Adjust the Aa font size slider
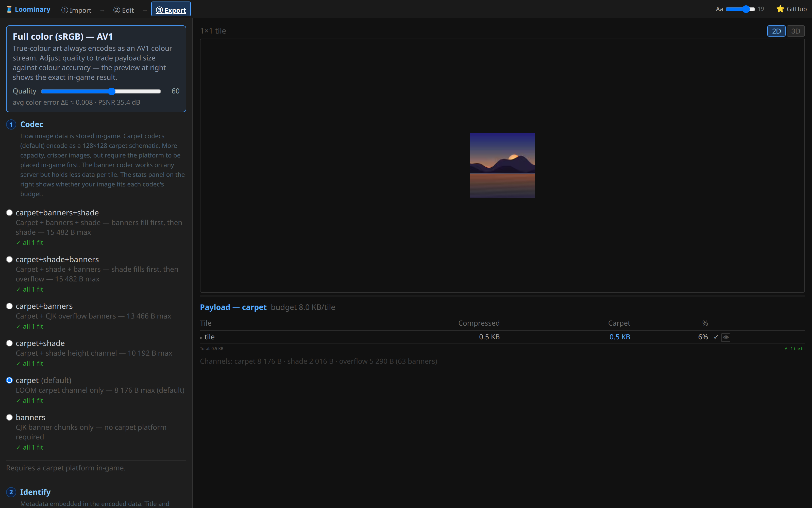This screenshot has height=508, width=812. (x=740, y=9)
